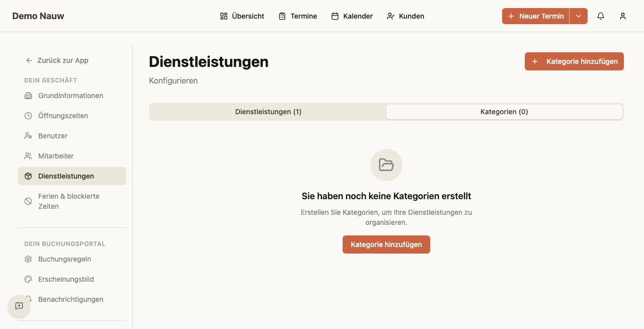This screenshot has width=644, height=329.
Task: Click 'Sie haben noch keine Kategorien erstellt'
Action: point(386,196)
